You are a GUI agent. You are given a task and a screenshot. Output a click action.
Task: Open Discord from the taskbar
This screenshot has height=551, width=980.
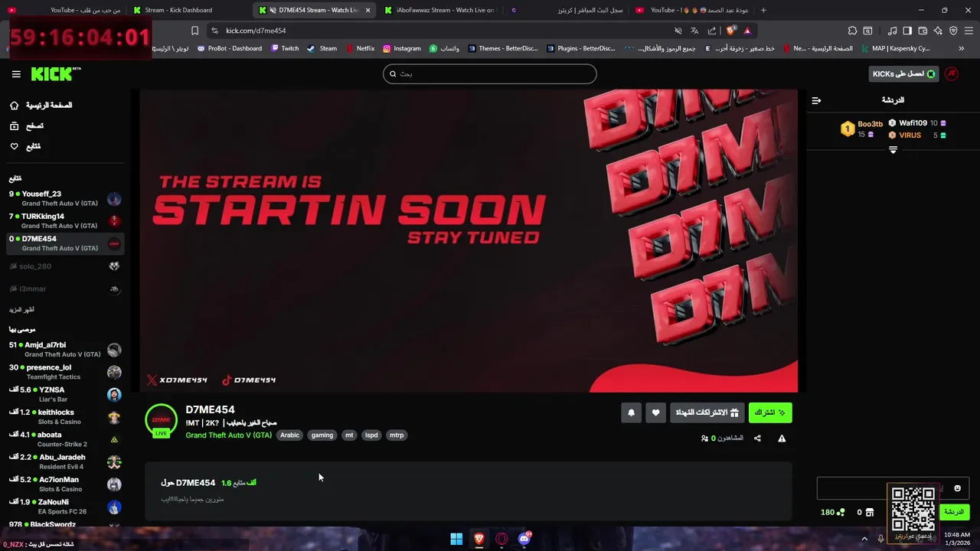(524, 539)
